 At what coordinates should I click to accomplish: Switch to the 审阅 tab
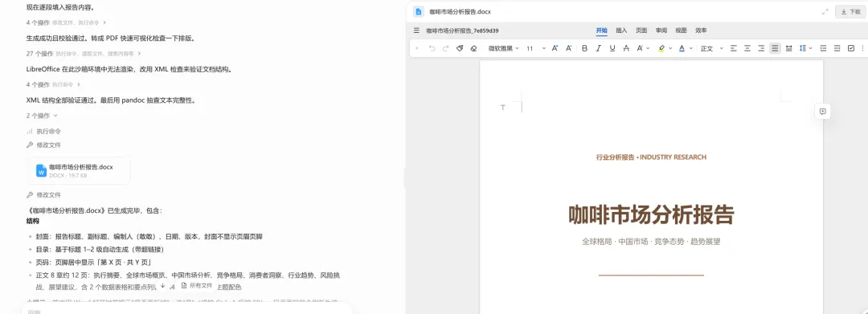[x=661, y=31]
